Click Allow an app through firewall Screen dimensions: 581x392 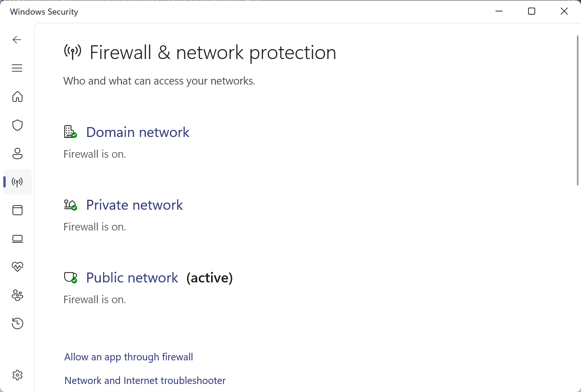pos(128,357)
